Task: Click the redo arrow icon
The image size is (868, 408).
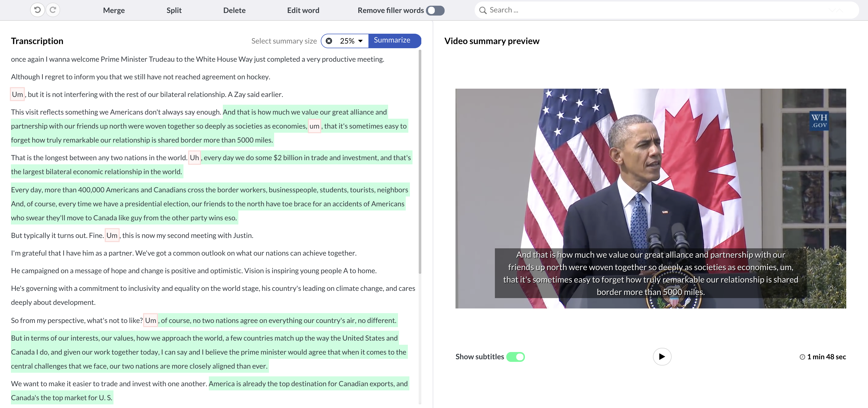Action: [x=53, y=10]
